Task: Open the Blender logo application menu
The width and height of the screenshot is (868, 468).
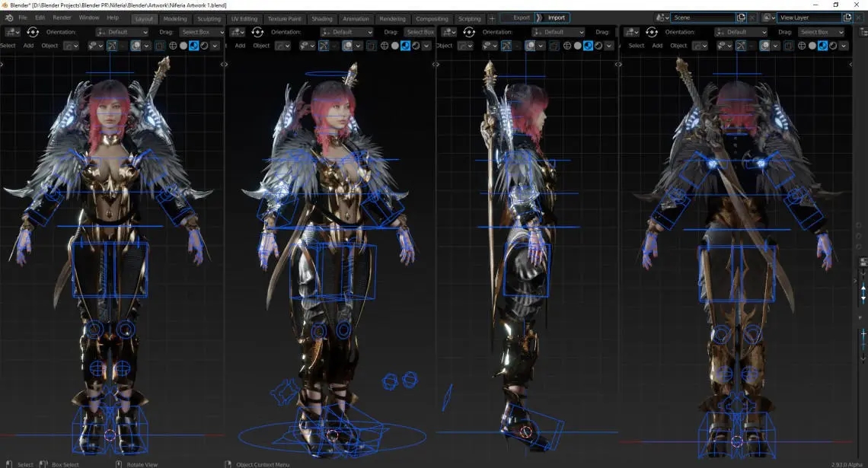Action: point(9,18)
